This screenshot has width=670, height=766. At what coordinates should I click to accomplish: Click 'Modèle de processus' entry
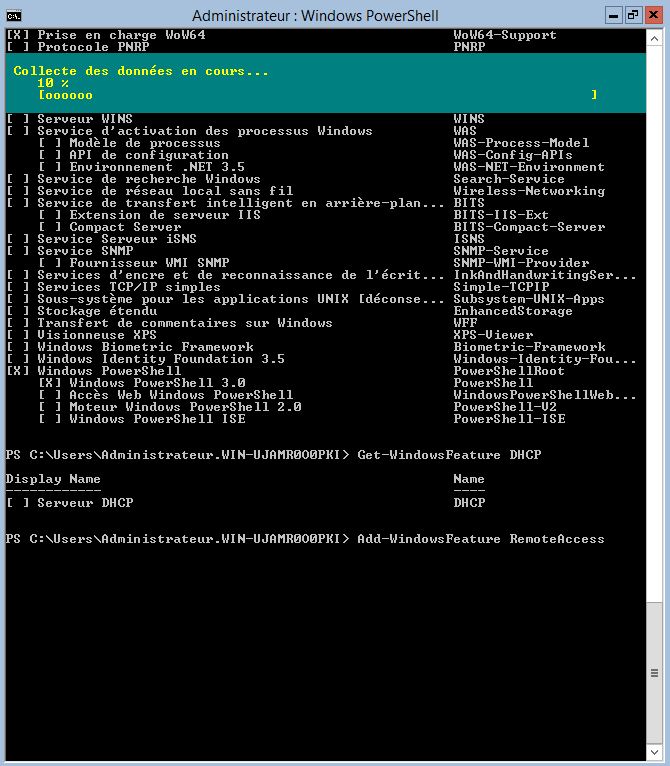[x=145, y=143]
